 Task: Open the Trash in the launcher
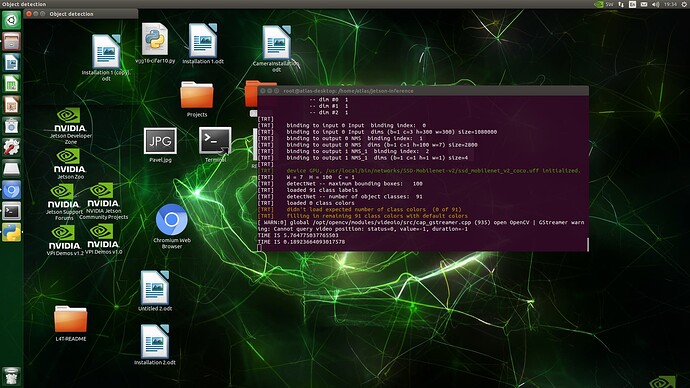tap(11, 377)
